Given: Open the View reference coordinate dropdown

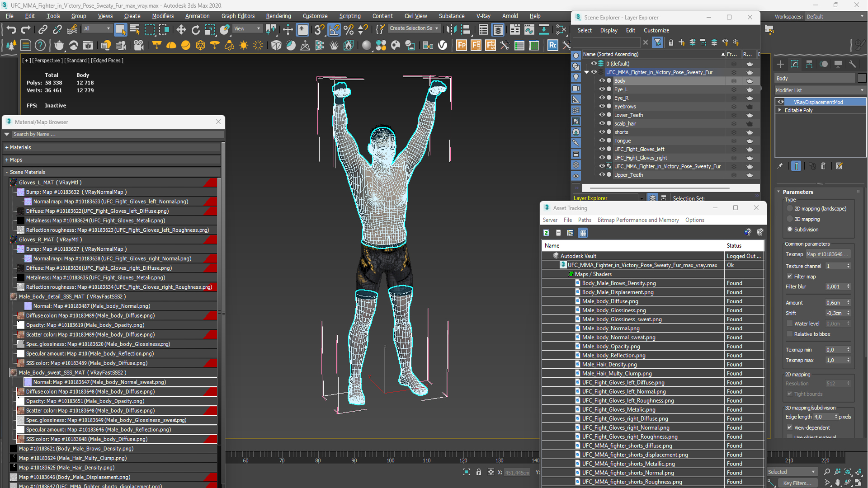Looking at the screenshot, I should tap(247, 28).
